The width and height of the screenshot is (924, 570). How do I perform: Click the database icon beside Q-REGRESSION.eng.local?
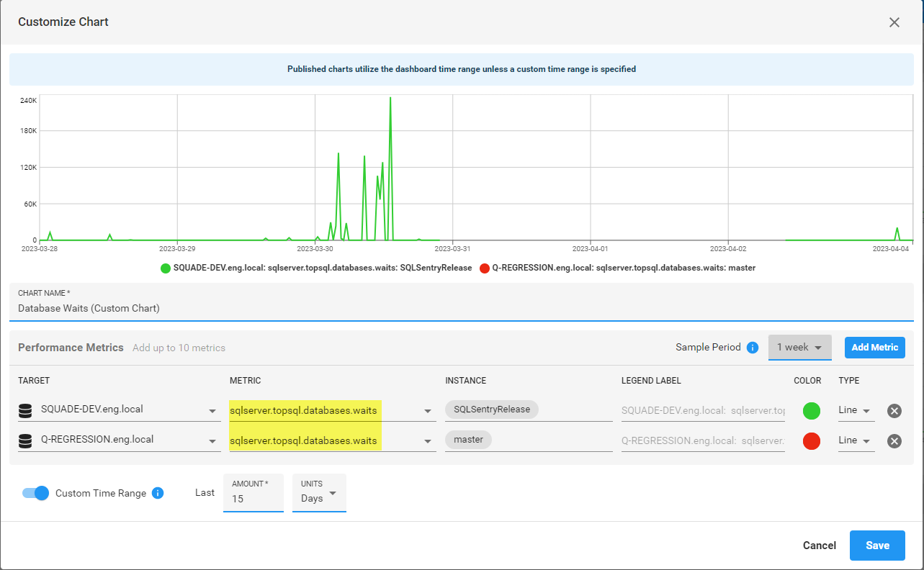coord(25,441)
